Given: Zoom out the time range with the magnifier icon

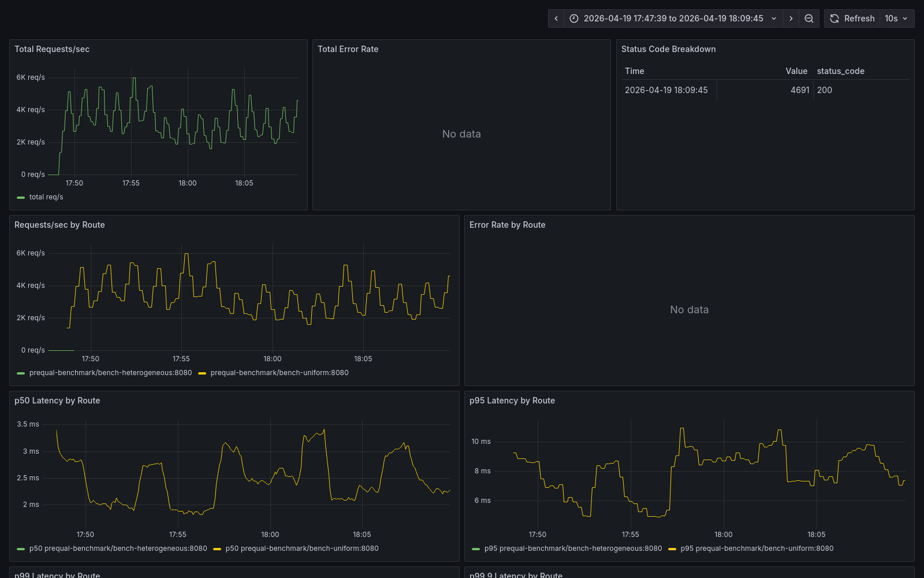Looking at the screenshot, I should coord(808,18).
